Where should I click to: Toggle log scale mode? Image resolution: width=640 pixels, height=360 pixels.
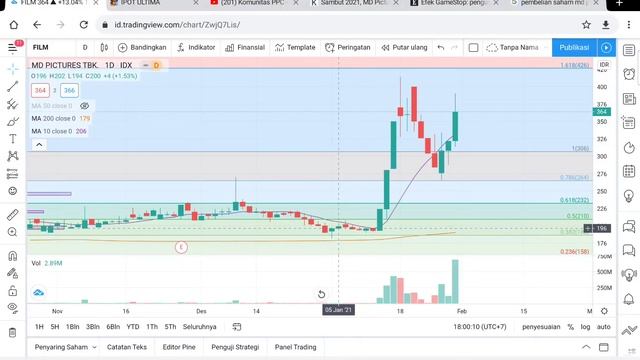pos(585,327)
